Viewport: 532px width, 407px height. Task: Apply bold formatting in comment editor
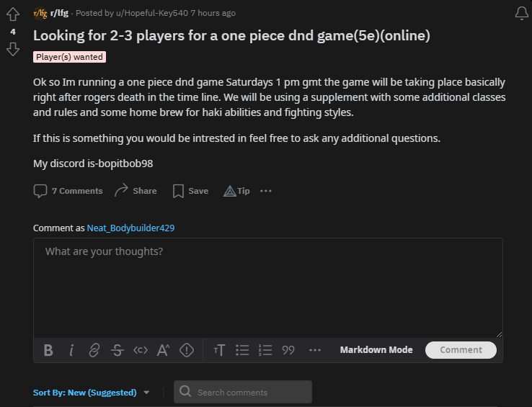pyautogui.click(x=48, y=350)
